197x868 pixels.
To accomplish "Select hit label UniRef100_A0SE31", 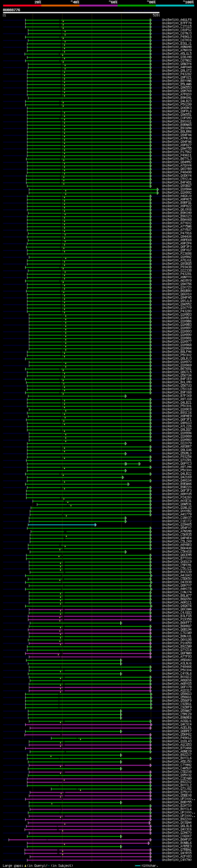I will click(x=176, y=501).
